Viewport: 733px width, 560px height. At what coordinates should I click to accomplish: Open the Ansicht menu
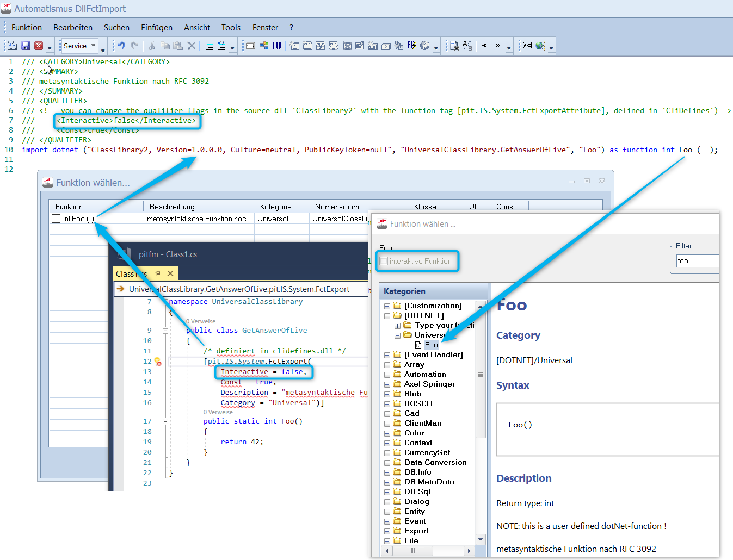pyautogui.click(x=197, y=28)
